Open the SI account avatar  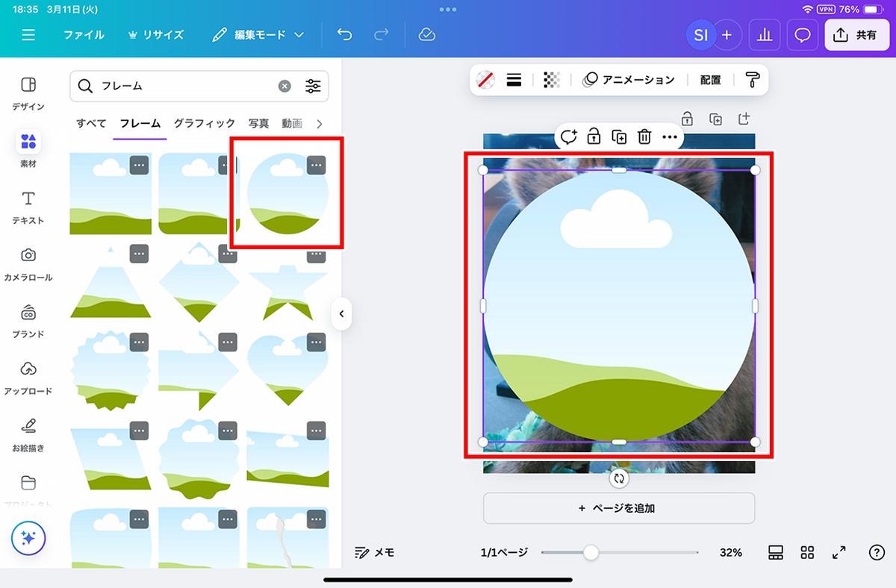[x=700, y=35]
